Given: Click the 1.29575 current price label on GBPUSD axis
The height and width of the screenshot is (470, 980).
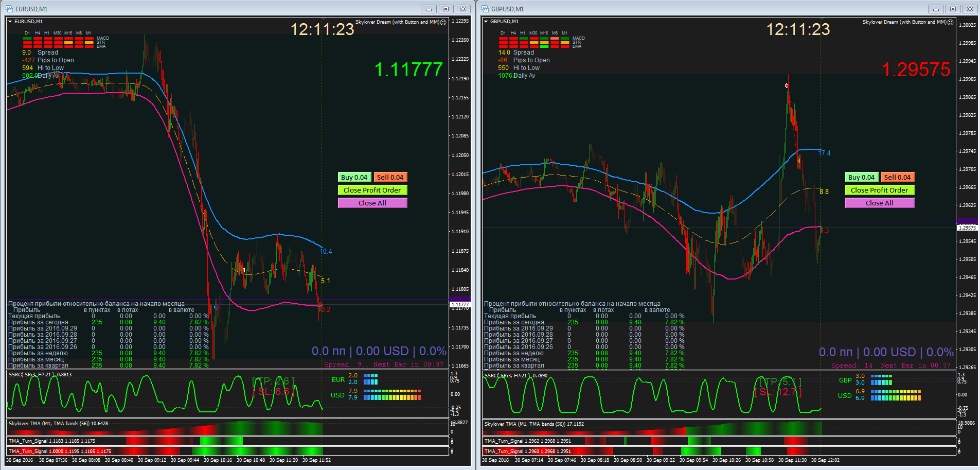Looking at the screenshot, I should (967, 228).
